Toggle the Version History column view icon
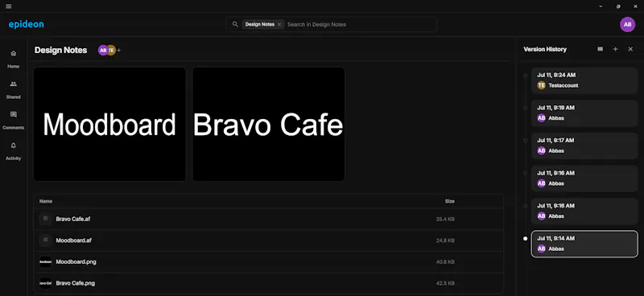This screenshot has height=296, width=644. point(600,49)
